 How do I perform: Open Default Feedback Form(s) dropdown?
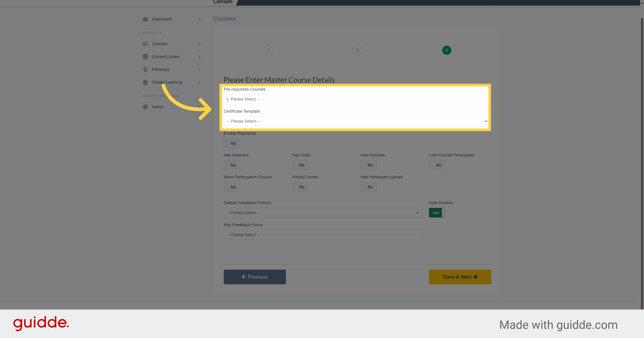pyautogui.click(x=323, y=213)
